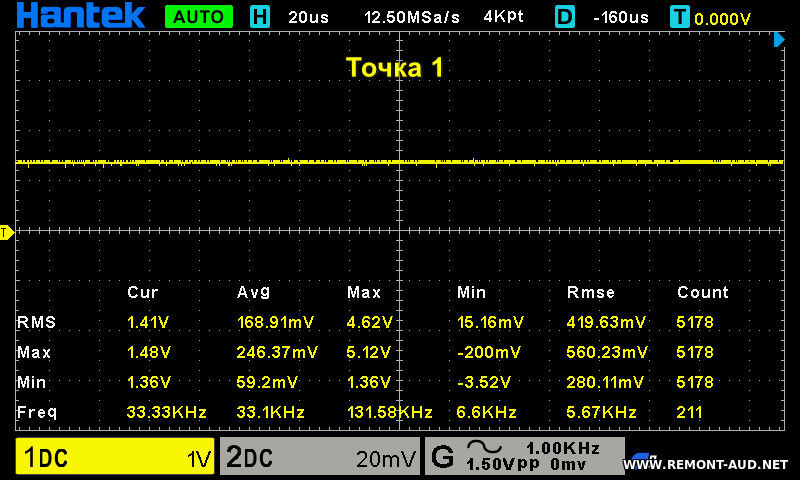Click the 33.1KHz average frequency

coord(270,412)
